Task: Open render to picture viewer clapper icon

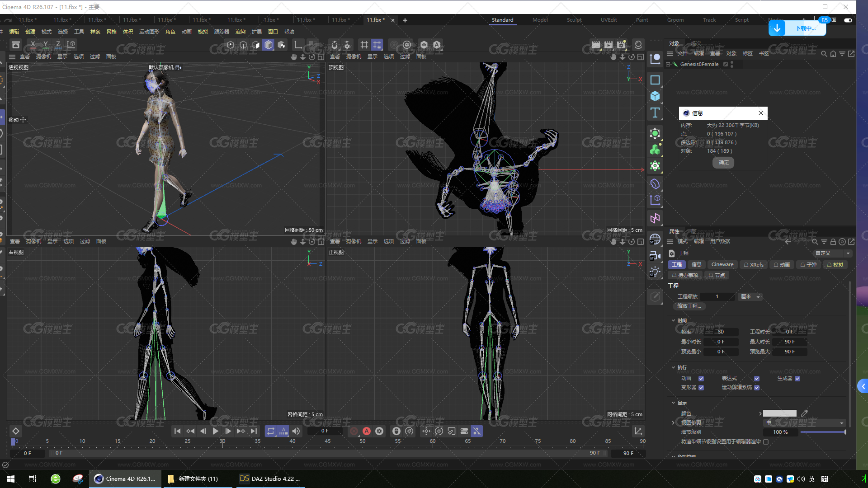Action: 609,45
